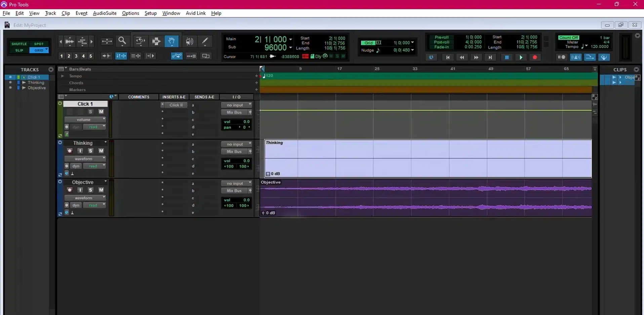This screenshot has height=315, width=644.
Task: Click the Objective track volume field
Action: pyautogui.click(x=237, y=200)
